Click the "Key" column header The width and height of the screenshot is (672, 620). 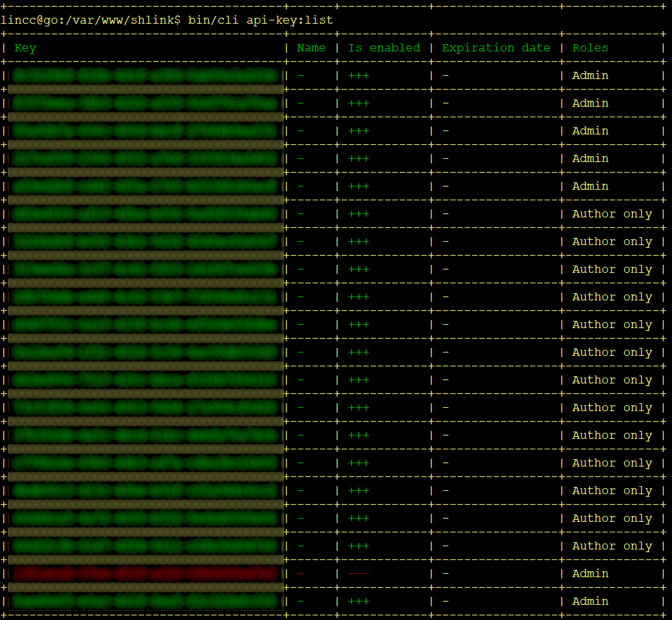pos(24,47)
